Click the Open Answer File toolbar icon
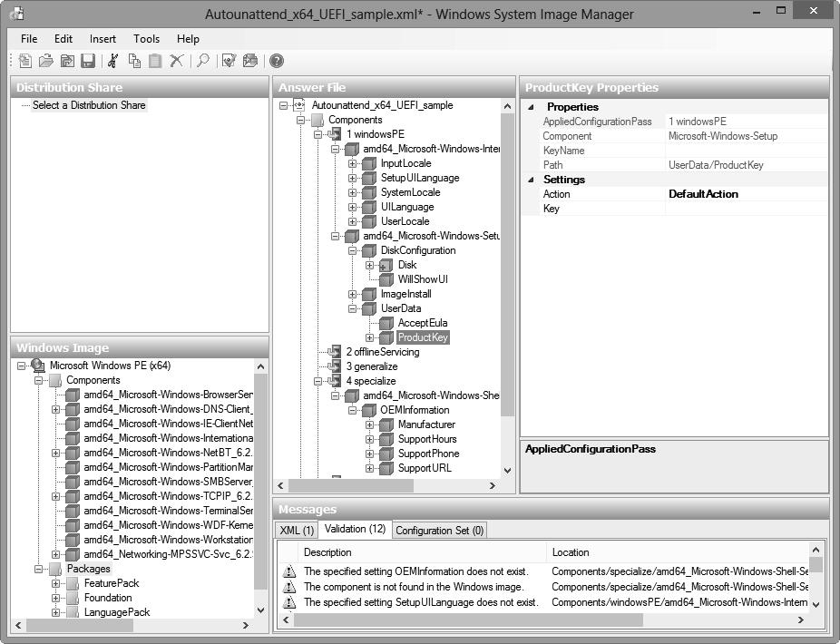840x644 pixels. tap(46, 61)
